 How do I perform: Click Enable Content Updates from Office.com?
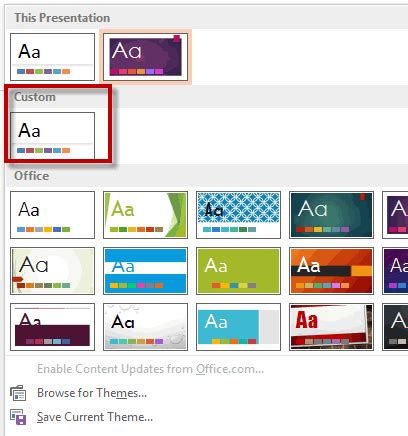150,369
